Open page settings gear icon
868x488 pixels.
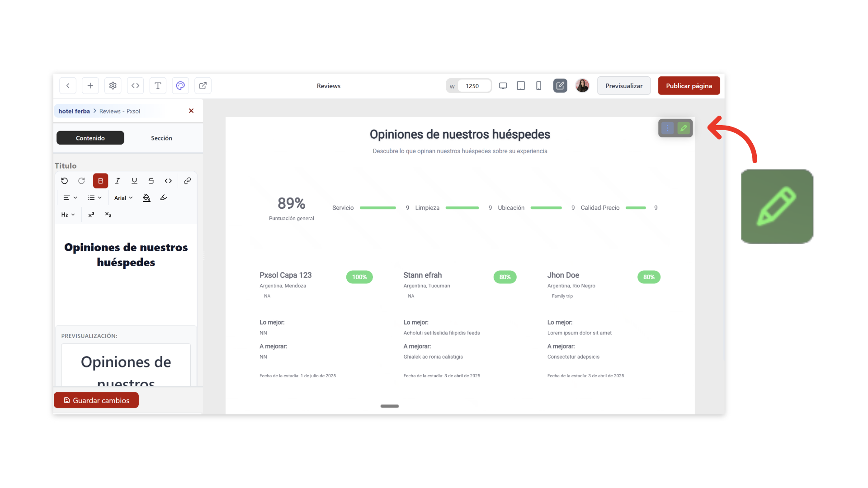tap(113, 86)
